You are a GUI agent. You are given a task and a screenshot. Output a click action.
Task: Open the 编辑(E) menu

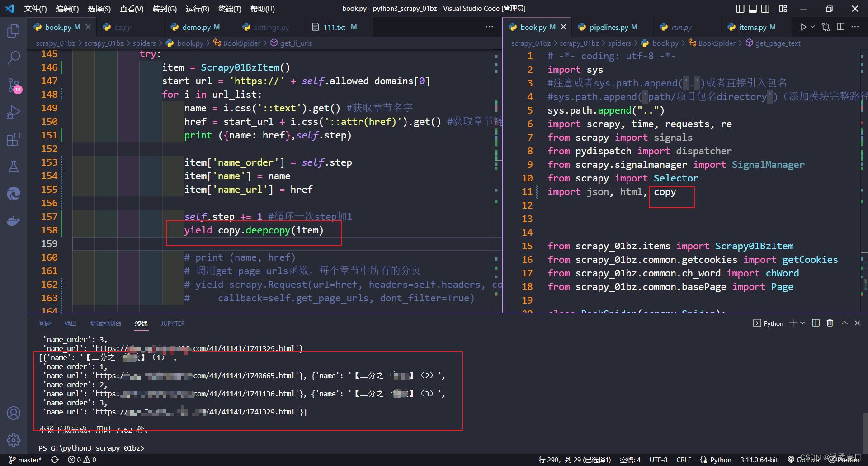(67, 9)
